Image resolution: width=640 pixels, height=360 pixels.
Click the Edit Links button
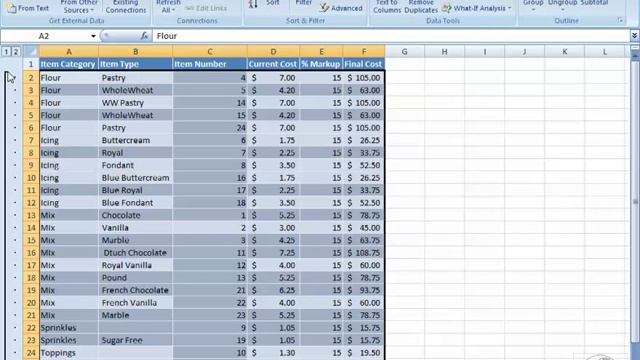(206, 8)
